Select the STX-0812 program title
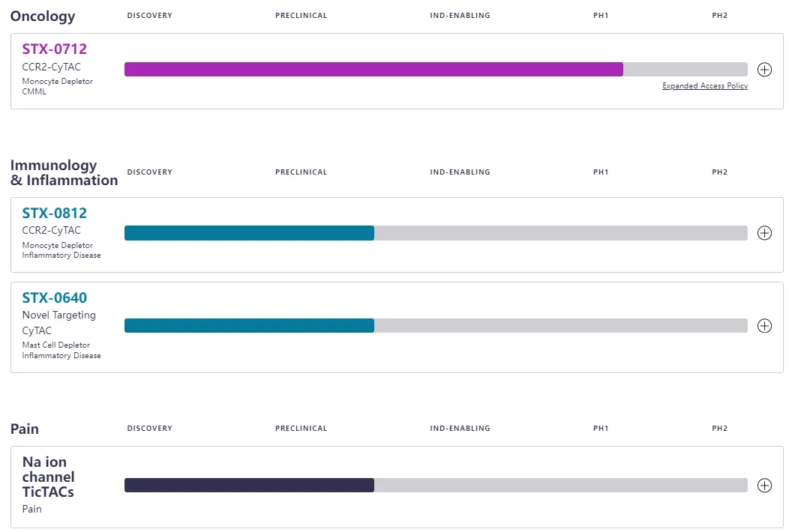 point(55,214)
